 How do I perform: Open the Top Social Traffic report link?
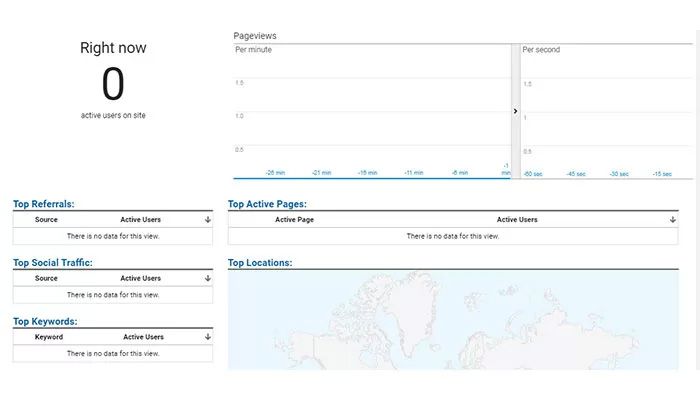(x=52, y=263)
